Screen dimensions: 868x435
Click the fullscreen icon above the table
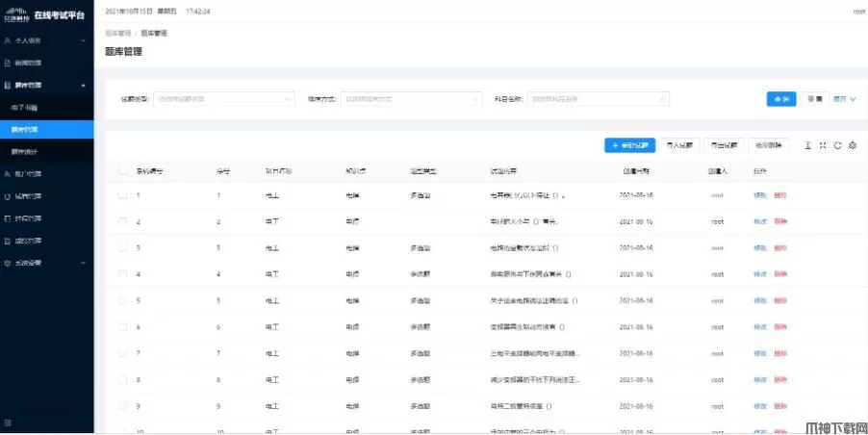click(823, 145)
